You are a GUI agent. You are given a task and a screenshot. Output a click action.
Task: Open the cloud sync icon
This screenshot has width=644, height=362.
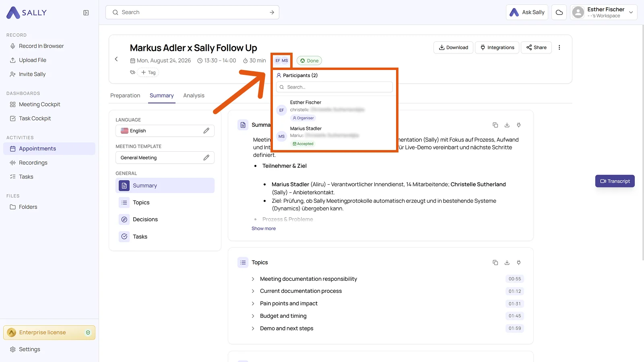(x=559, y=12)
